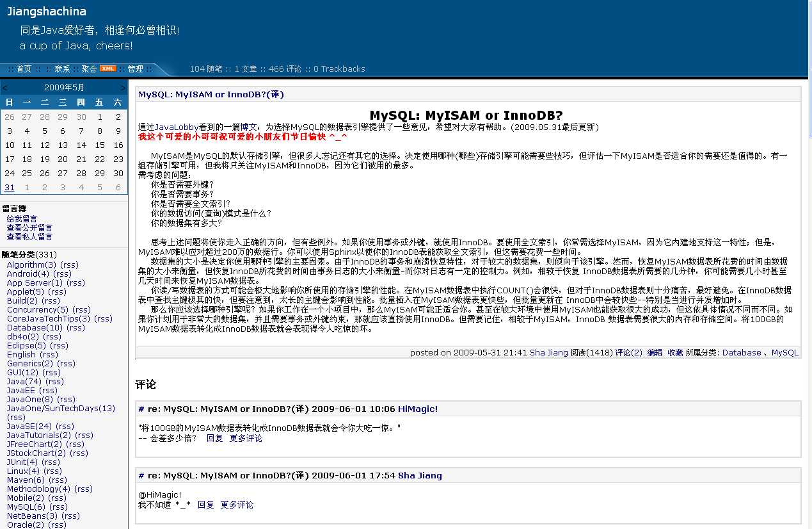Open Sha Jiang commenter link at 17:54
This screenshot has width=812, height=529.
420,475
